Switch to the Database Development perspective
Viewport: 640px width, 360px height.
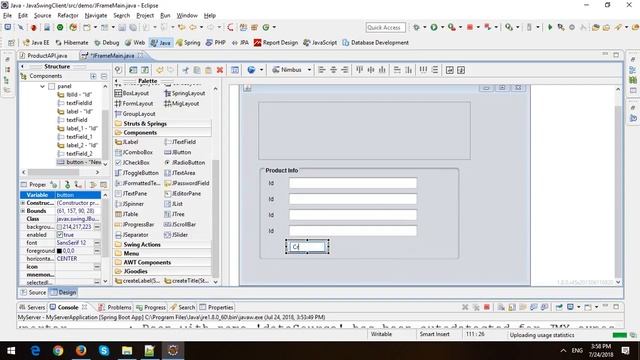376,43
